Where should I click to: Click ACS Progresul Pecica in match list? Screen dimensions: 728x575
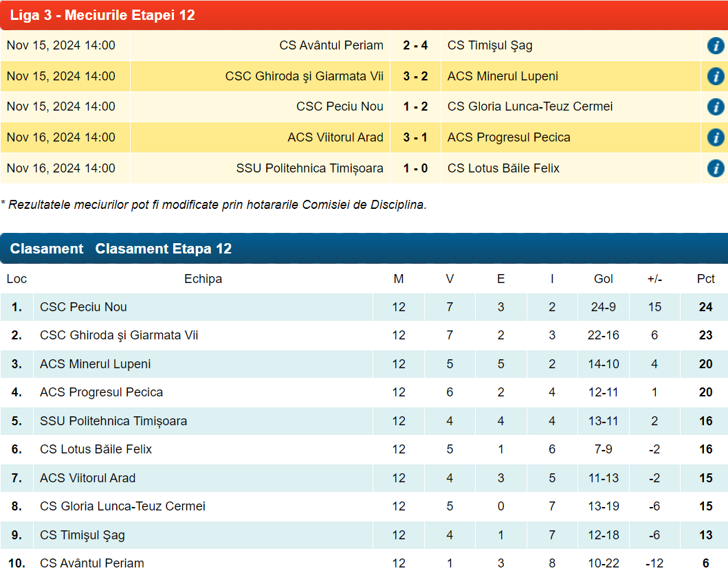click(509, 137)
